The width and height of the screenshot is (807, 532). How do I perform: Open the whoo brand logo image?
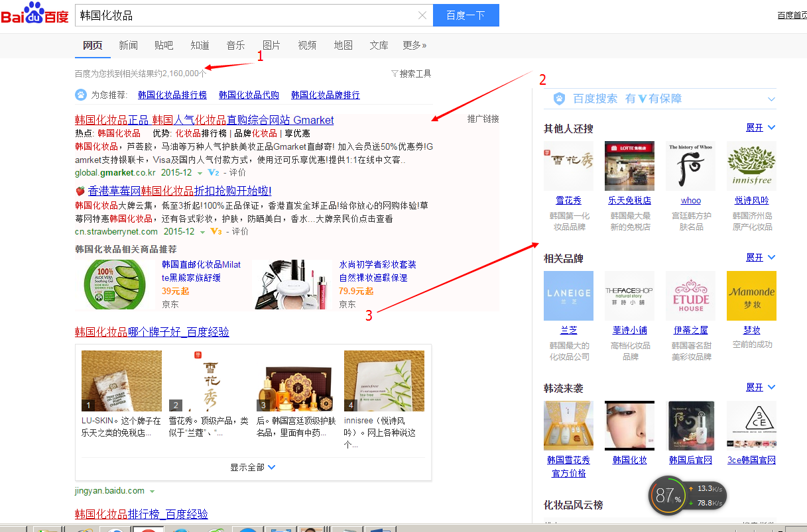[690, 166]
